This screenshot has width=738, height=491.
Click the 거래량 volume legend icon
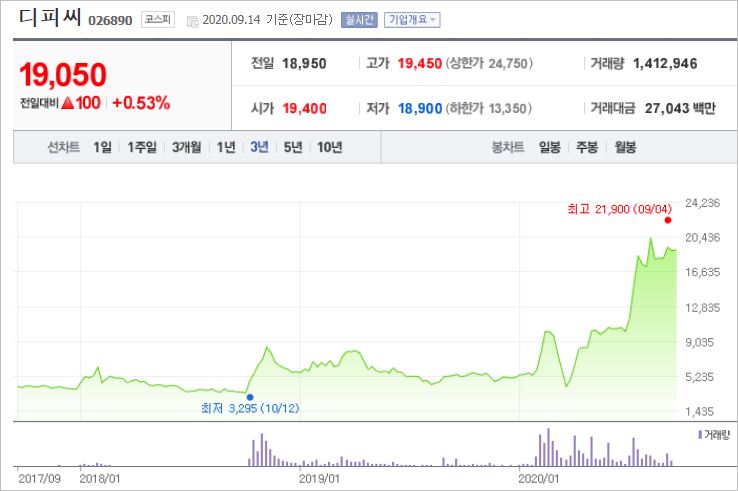tap(700, 435)
